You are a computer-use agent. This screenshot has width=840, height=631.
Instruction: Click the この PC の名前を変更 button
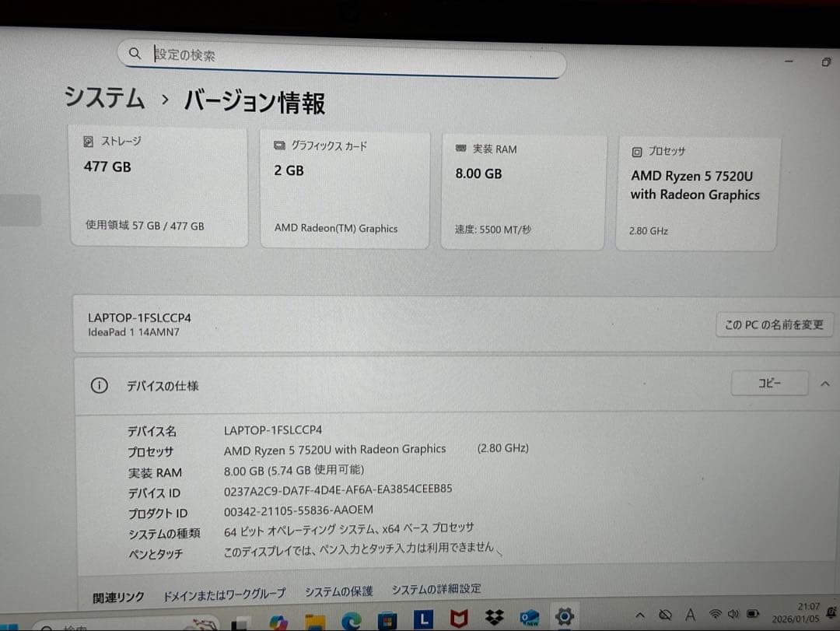[773, 324]
